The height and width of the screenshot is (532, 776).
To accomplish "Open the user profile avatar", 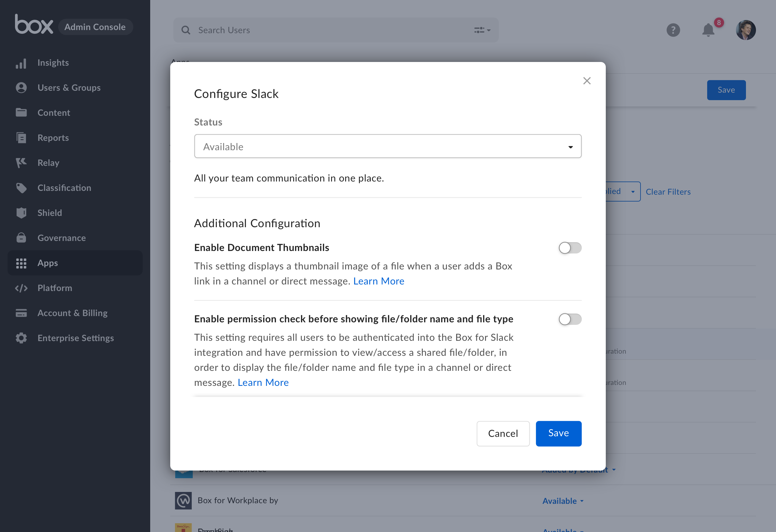I will point(746,30).
